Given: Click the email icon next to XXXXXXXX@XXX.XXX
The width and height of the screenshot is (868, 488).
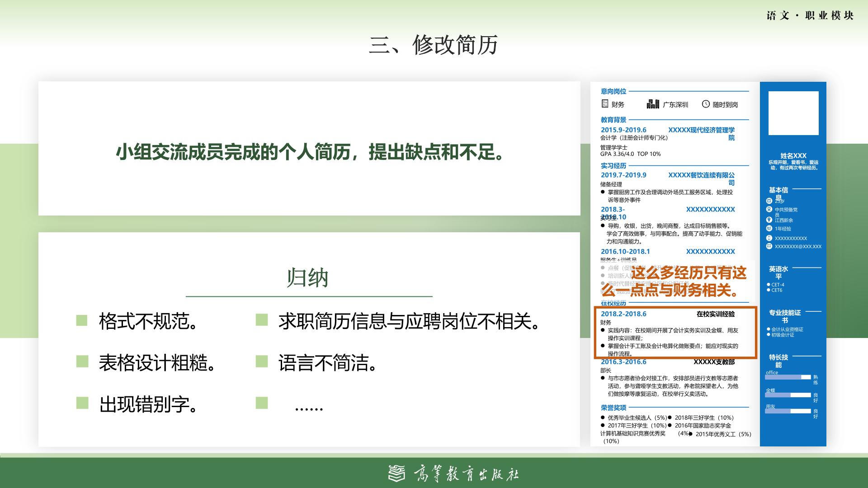Looking at the screenshot, I should pos(769,246).
